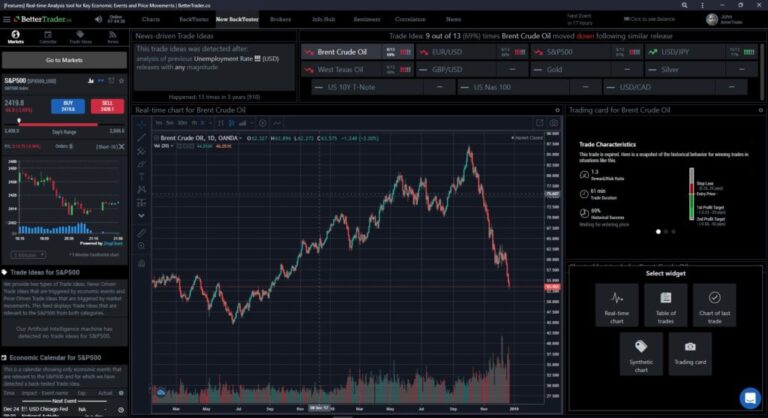
Task: Expand more drawing tools chevron
Action: point(142,216)
